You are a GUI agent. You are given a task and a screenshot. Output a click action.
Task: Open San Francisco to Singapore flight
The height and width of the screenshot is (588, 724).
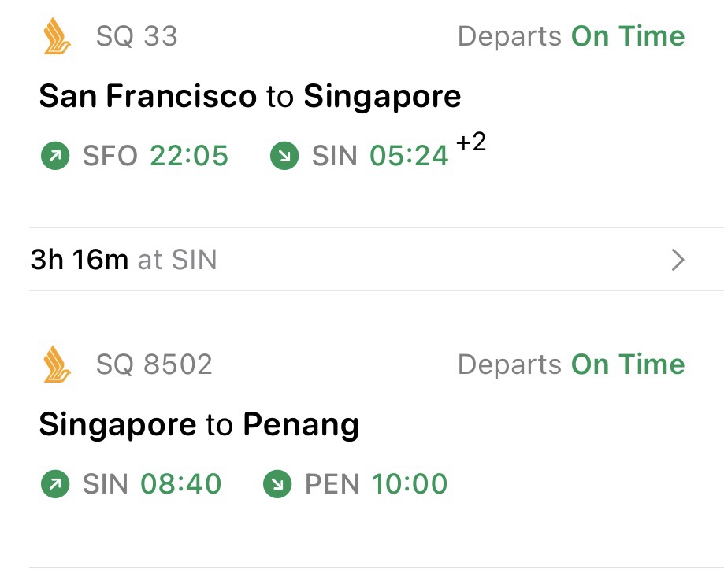tap(250, 97)
